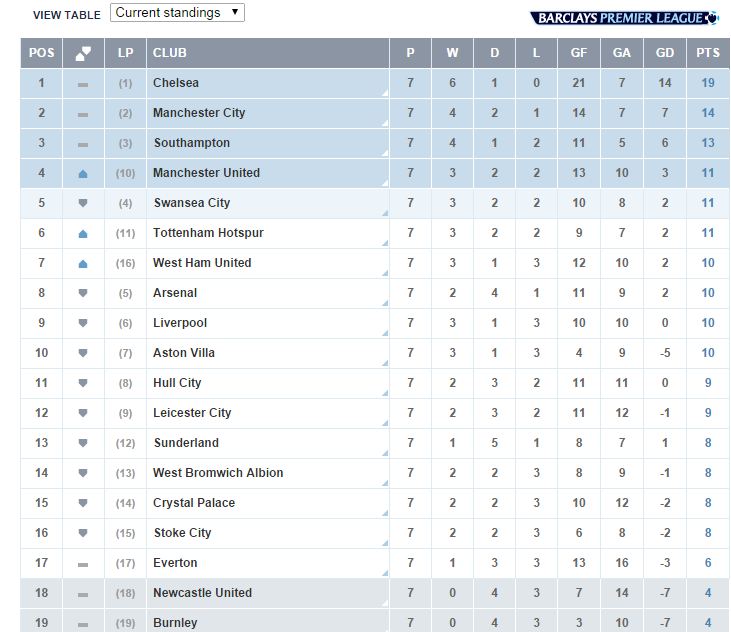Open the Current standings dropdown
The width and height of the screenshot is (731, 632).
[x=177, y=13]
